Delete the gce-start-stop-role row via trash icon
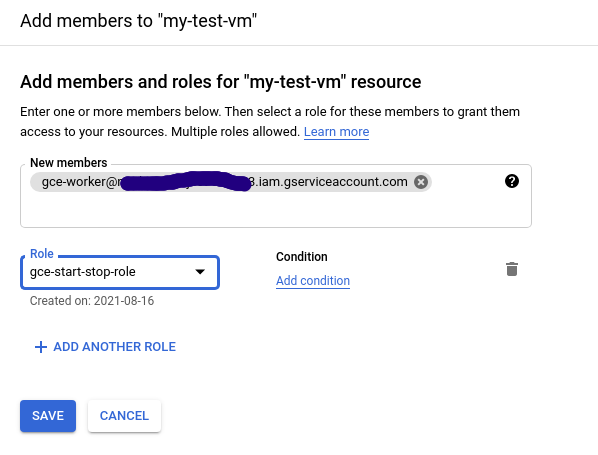 click(512, 269)
